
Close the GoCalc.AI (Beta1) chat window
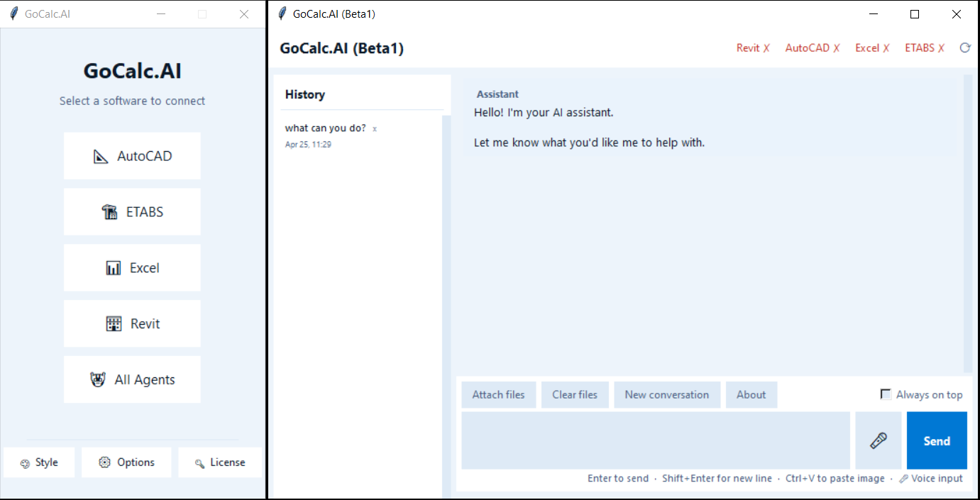pos(957,14)
